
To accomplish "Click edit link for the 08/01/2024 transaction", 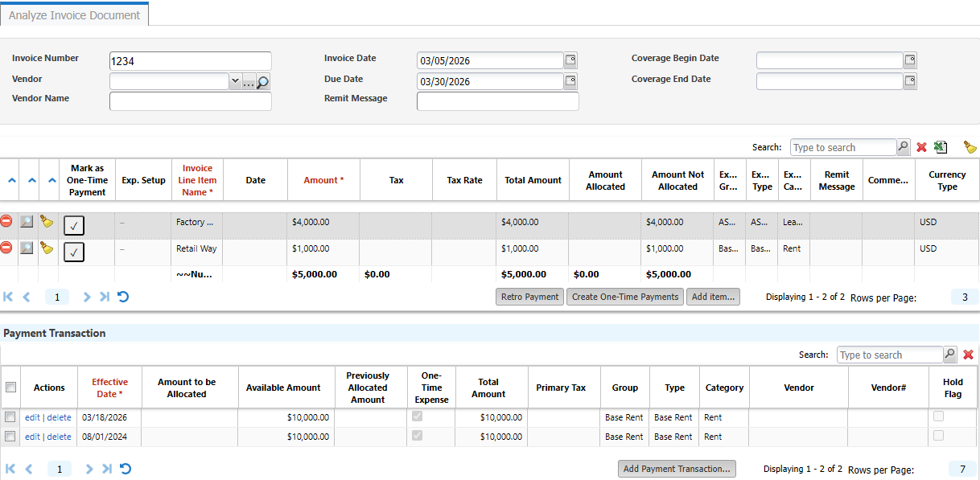I will (32, 437).
